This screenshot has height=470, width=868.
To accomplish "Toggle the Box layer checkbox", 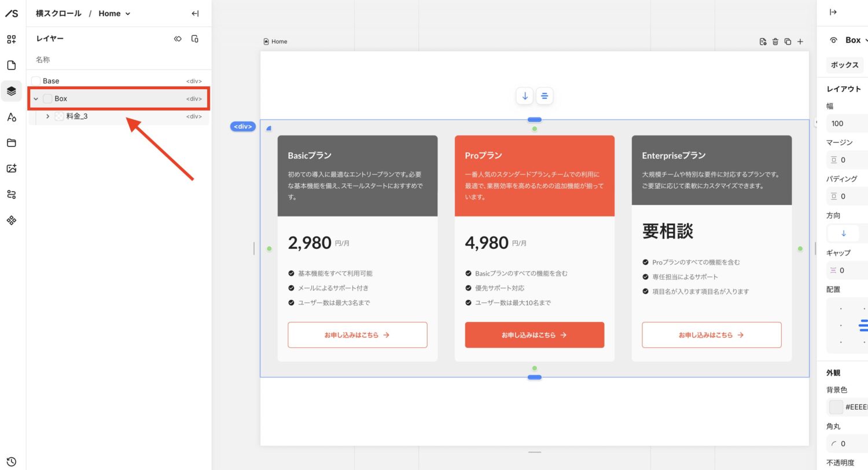I will (x=47, y=99).
